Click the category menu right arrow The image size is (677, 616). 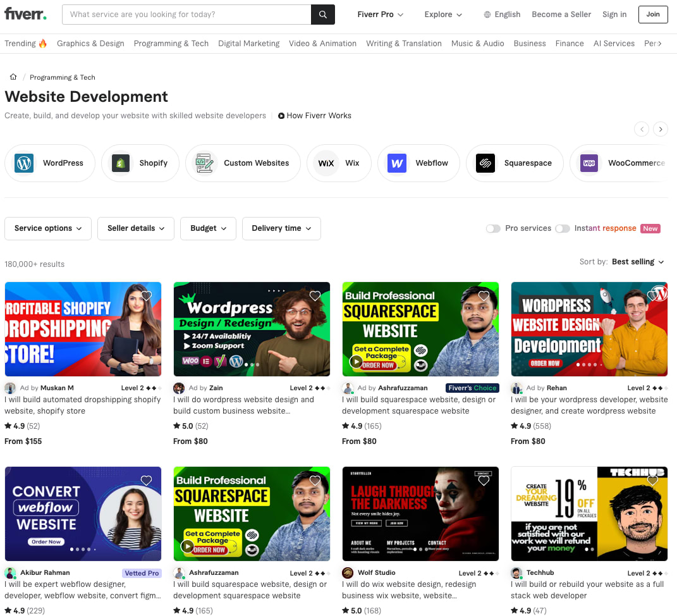coord(659,43)
